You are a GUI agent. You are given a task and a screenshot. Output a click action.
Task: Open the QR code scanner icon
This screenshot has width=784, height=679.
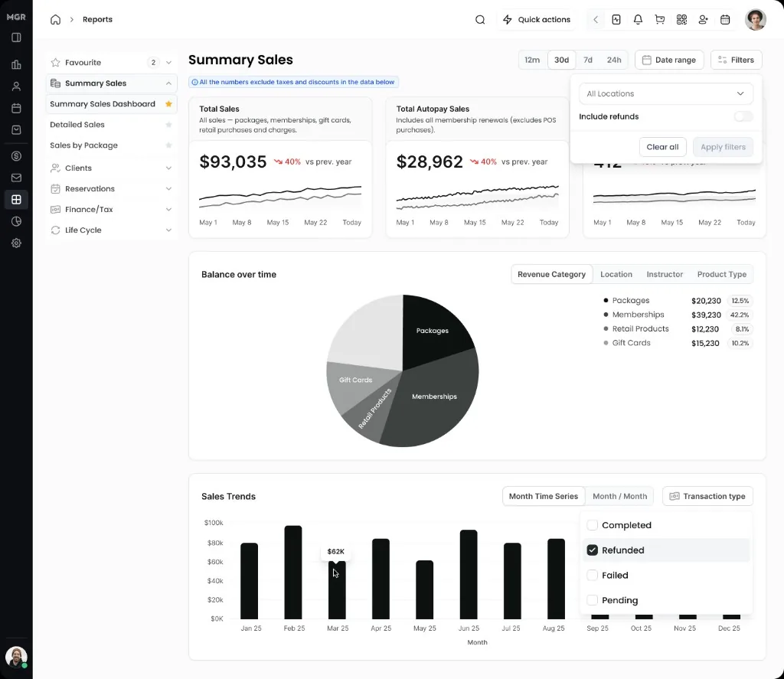tap(681, 19)
